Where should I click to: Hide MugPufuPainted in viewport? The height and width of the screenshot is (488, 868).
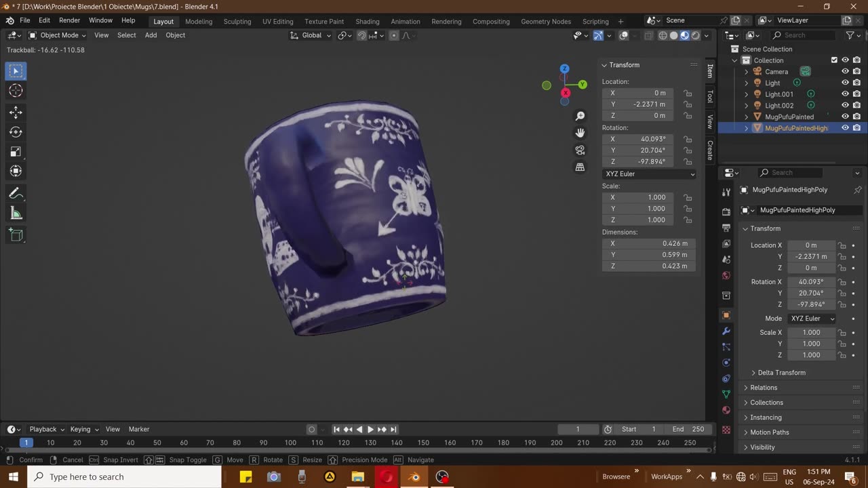pos(846,117)
